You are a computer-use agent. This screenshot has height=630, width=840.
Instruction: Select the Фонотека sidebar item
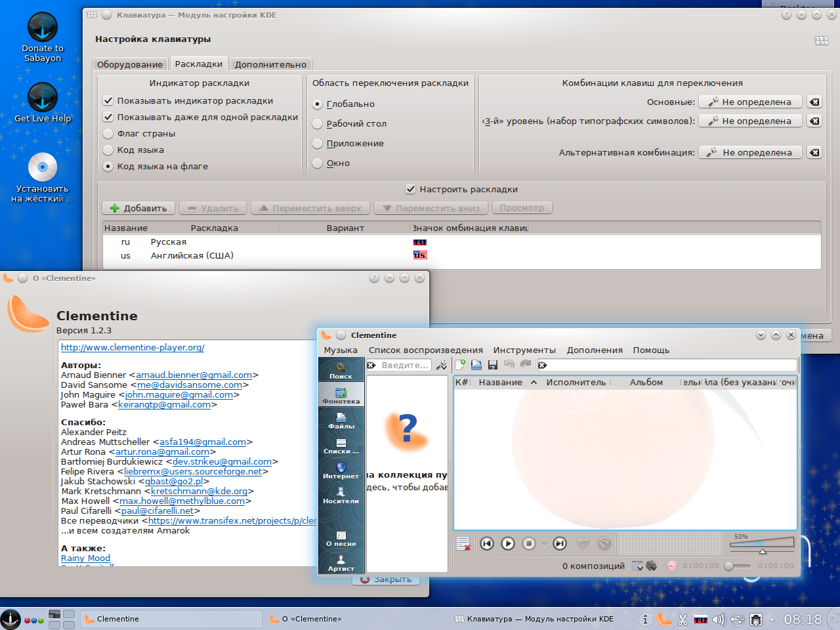pyautogui.click(x=341, y=396)
